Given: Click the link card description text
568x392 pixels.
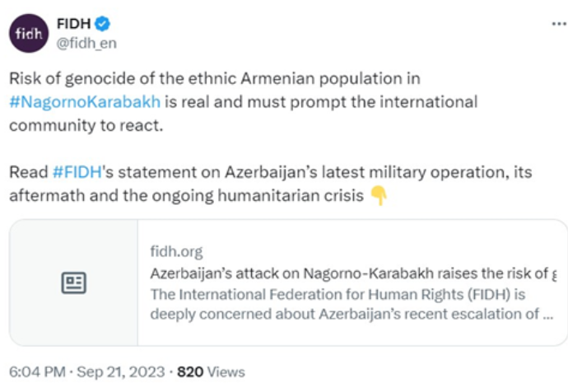Looking at the screenshot, I should pyautogui.click(x=352, y=304).
